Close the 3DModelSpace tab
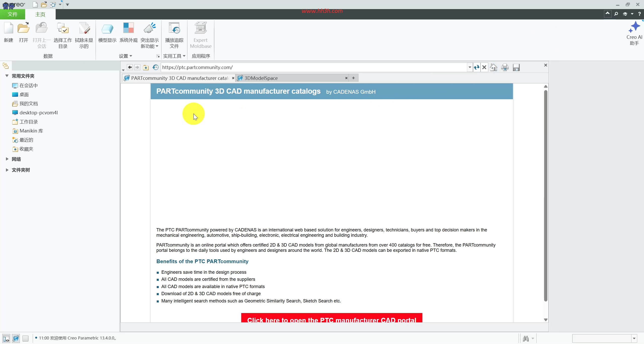The width and height of the screenshot is (644, 344). tap(346, 78)
